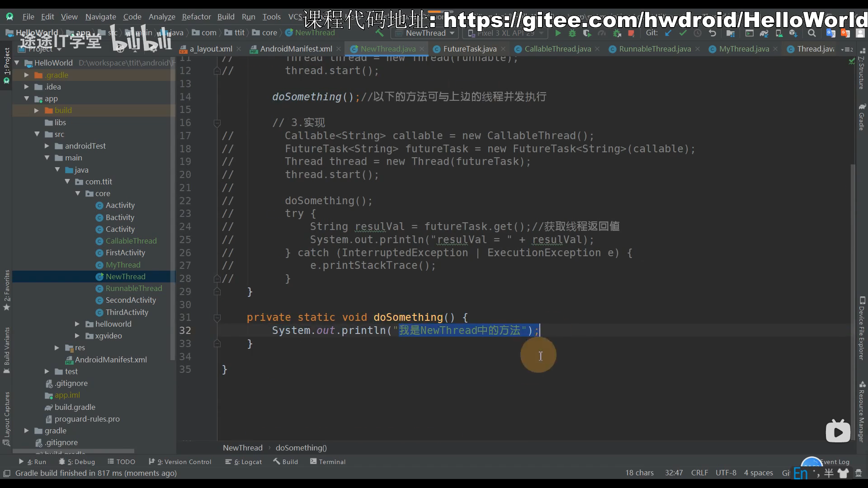Screen dimensions: 868x488
Task: Attach debugger to Android process icon
Action: pyautogui.click(x=617, y=33)
